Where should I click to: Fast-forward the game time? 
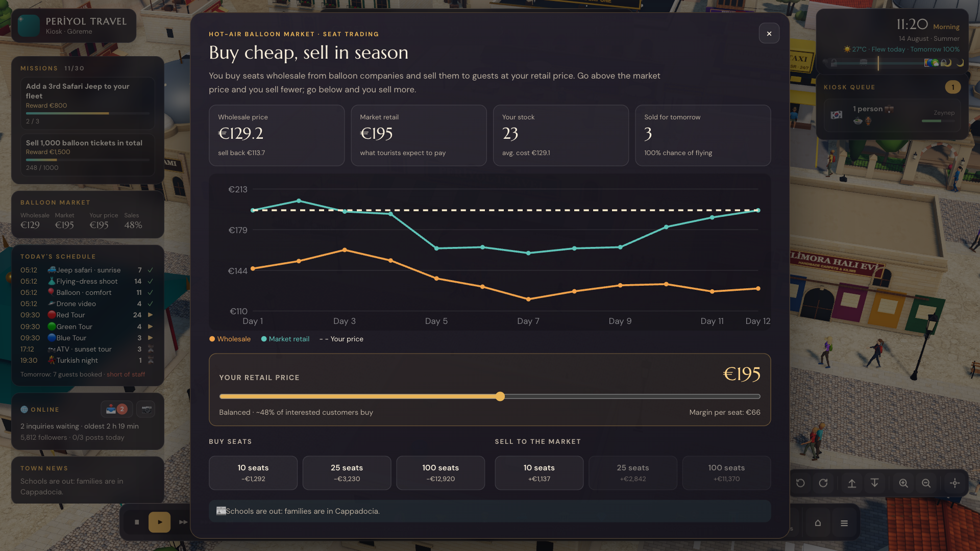point(183,522)
